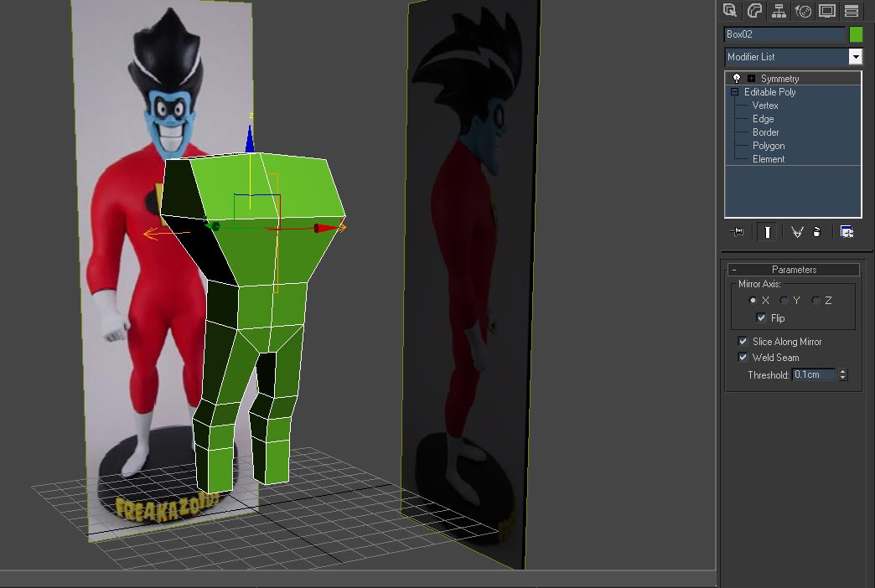Click the Threshold value field
875x588 pixels.
814,374
